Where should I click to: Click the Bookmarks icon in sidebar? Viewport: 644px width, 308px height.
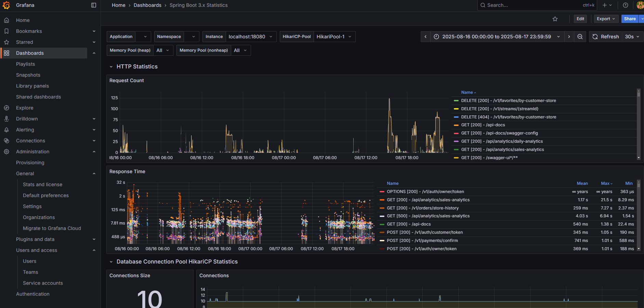(6, 31)
